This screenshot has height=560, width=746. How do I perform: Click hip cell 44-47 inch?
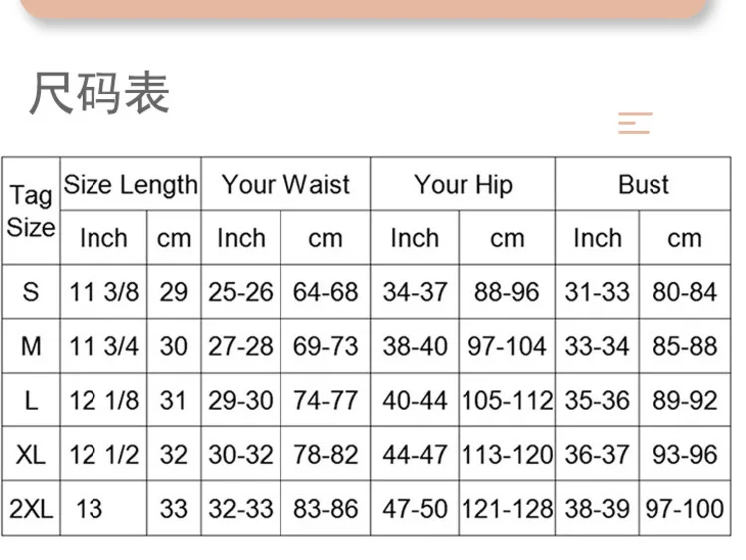click(x=415, y=454)
